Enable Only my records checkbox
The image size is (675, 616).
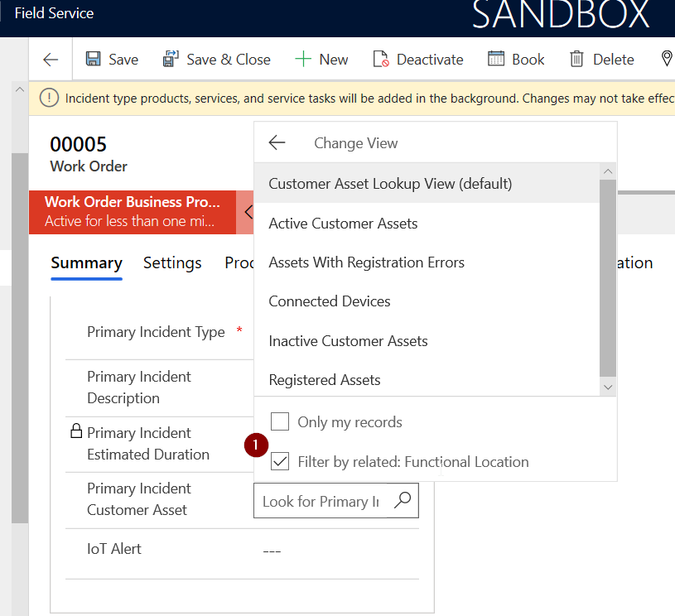pyautogui.click(x=281, y=422)
